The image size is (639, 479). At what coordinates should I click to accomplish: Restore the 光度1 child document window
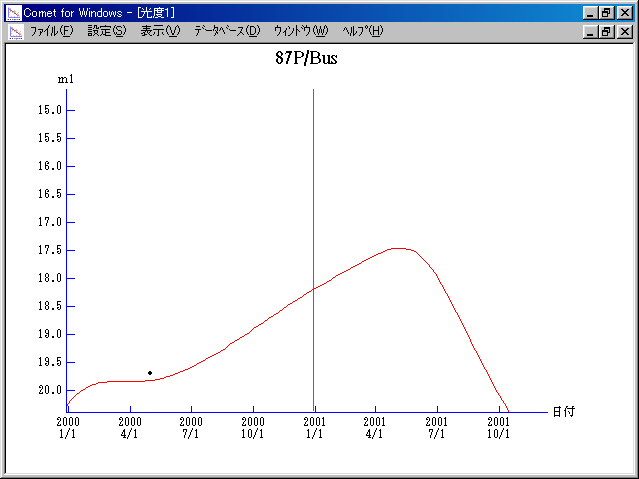tap(607, 31)
